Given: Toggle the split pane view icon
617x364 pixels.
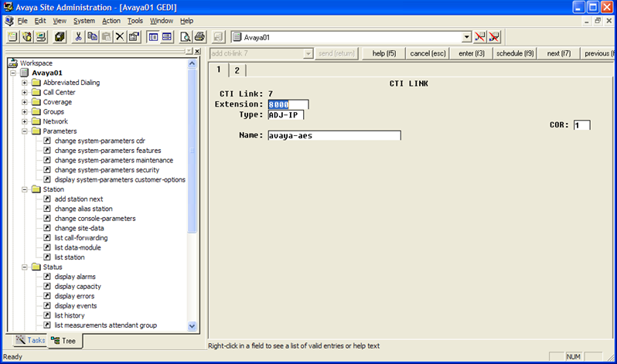Looking at the screenshot, I should coord(167,37).
